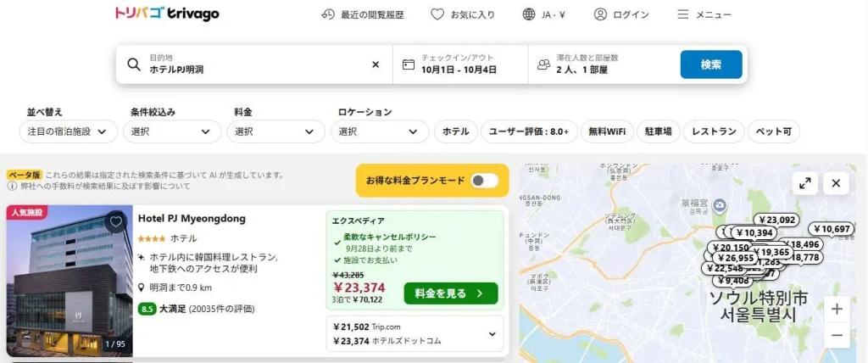Viewport: 868px width, 363px height.
Task: Select the ¥21,502 Trip.com offer
Action: 366,327
